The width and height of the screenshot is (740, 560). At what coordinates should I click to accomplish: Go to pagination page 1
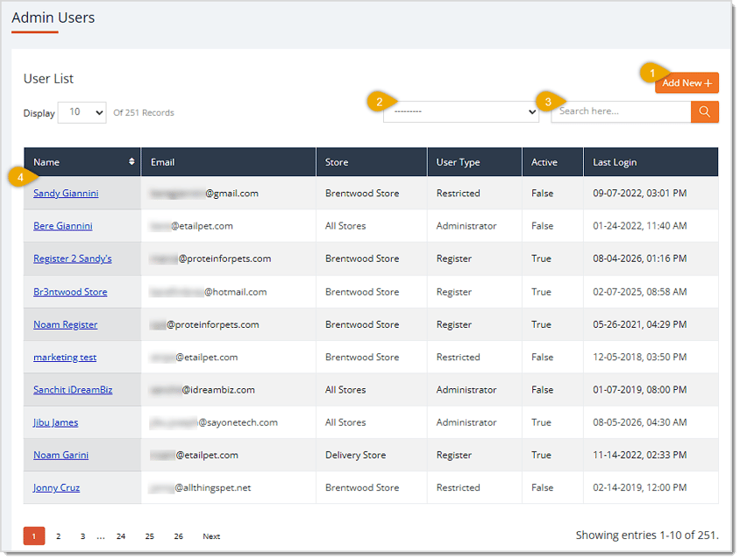pyautogui.click(x=34, y=536)
